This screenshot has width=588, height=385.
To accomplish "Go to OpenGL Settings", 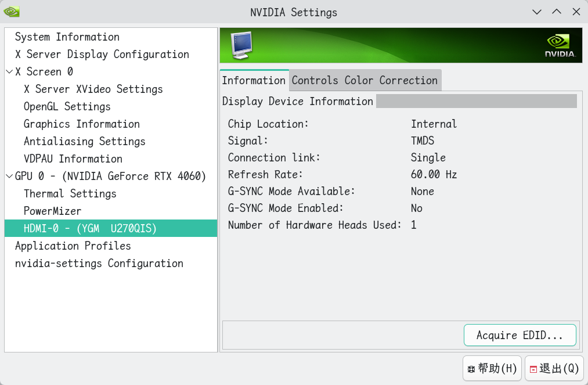I will pos(67,107).
